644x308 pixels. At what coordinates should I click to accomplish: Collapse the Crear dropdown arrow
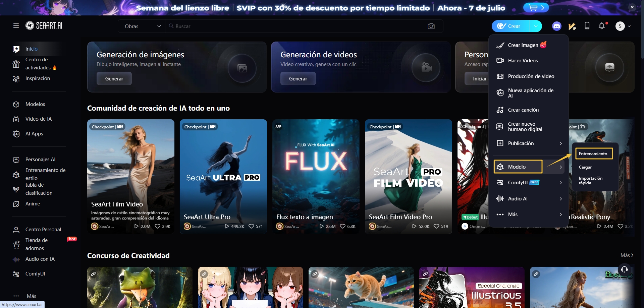pyautogui.click(x=536, y=26)
